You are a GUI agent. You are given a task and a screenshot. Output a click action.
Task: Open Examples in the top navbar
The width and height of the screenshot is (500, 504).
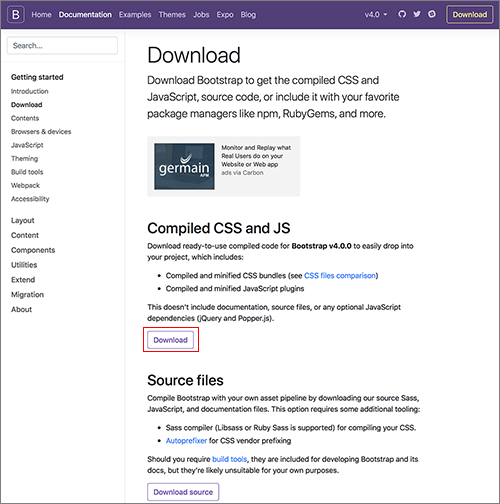click(x=135, y=15)
